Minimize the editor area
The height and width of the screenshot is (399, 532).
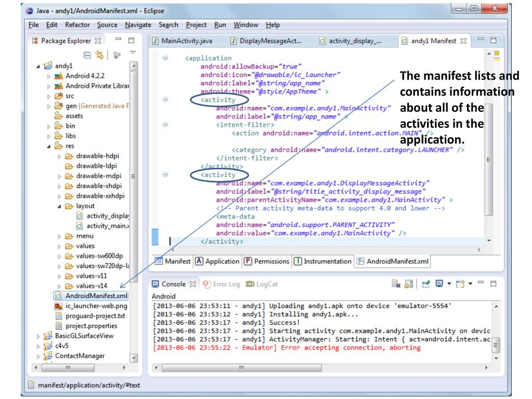(481, 39)
